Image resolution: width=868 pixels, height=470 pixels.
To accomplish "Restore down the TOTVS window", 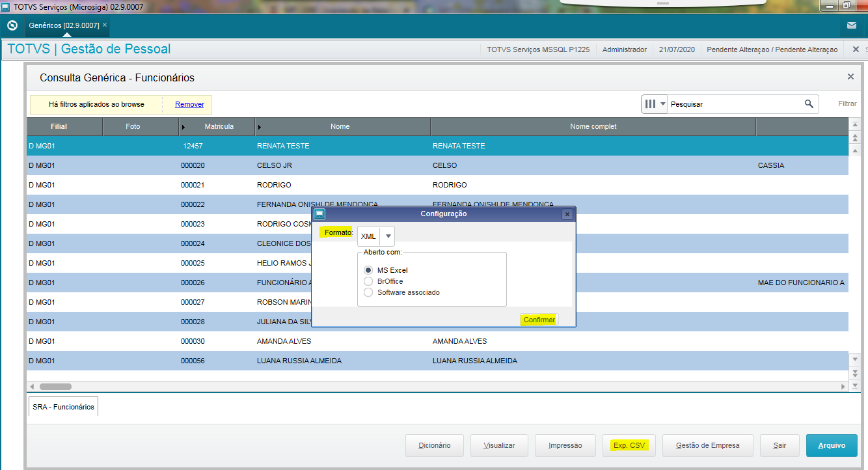I will 847,5.
